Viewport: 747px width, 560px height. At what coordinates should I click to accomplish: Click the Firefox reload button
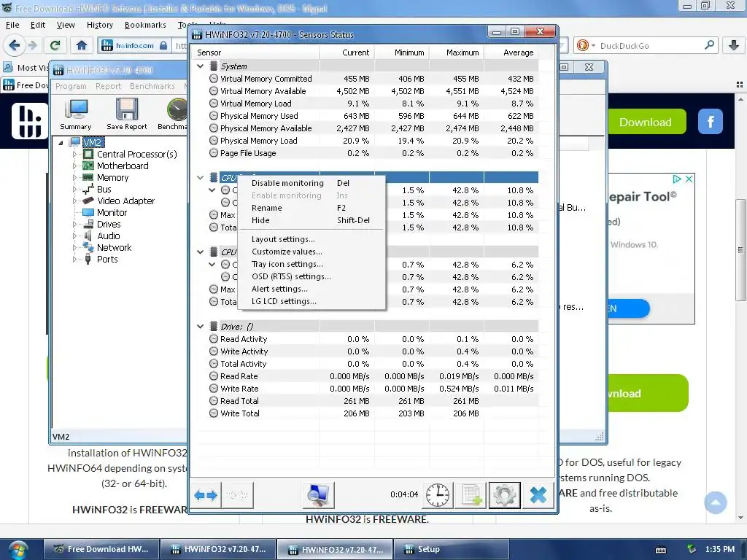[x=55, y=45]
